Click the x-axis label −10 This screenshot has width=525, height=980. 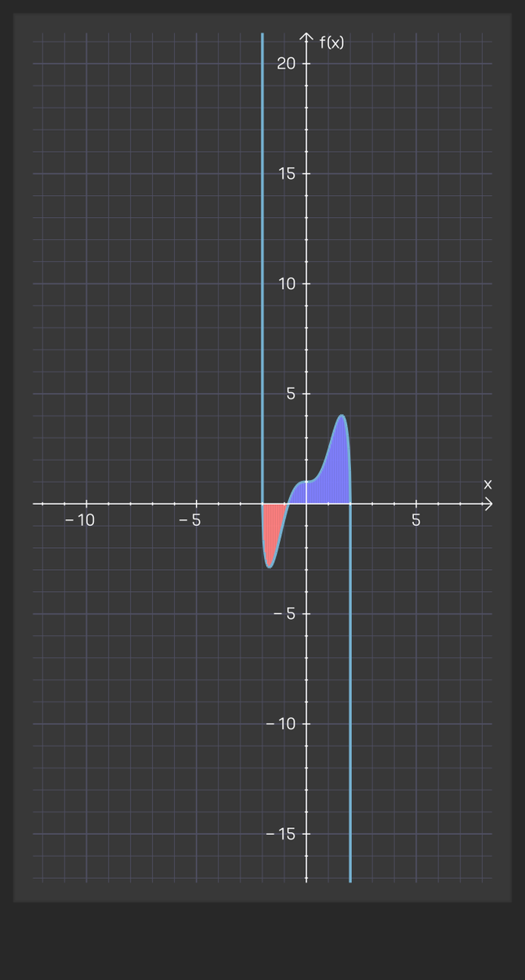point(80,520)
